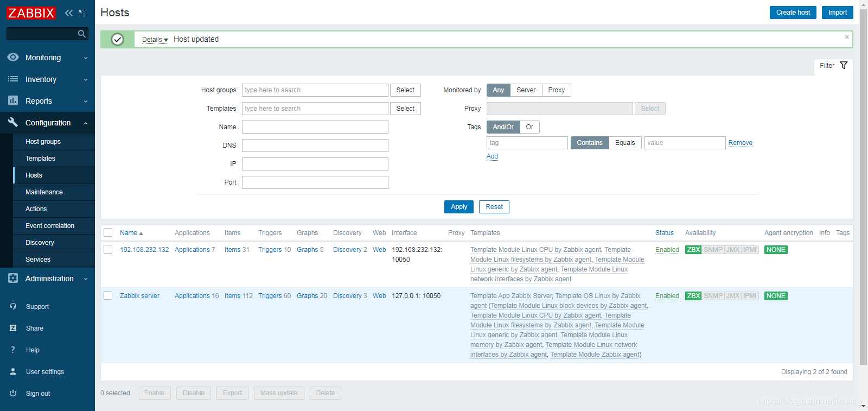Click the Configuration wrench icon

tap(13, 122)
